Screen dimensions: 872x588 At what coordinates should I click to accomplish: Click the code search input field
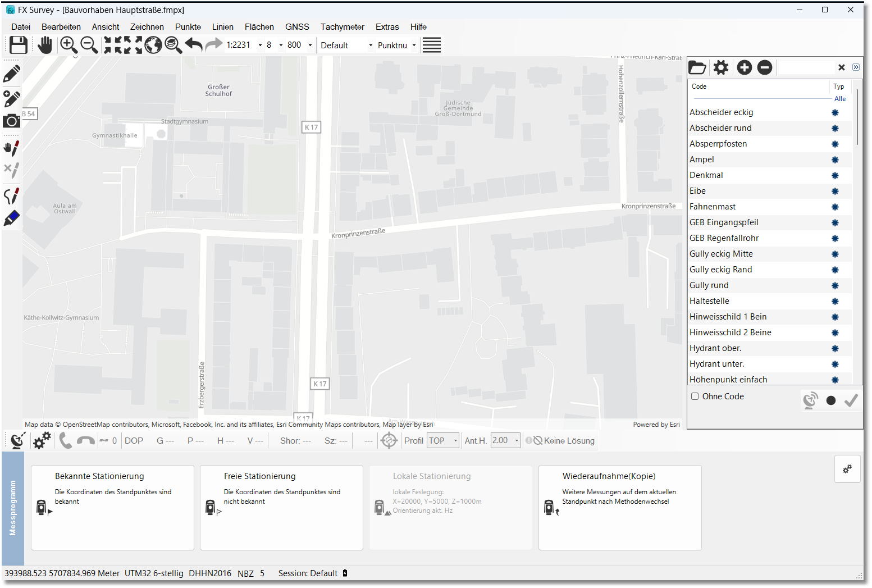[x=806, y=68]
